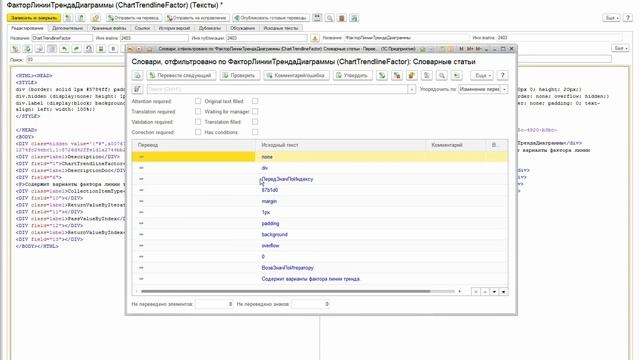Open the 'Упорядочить по' sort dropdown
640x360 pixels.
[x=504, y=89]
